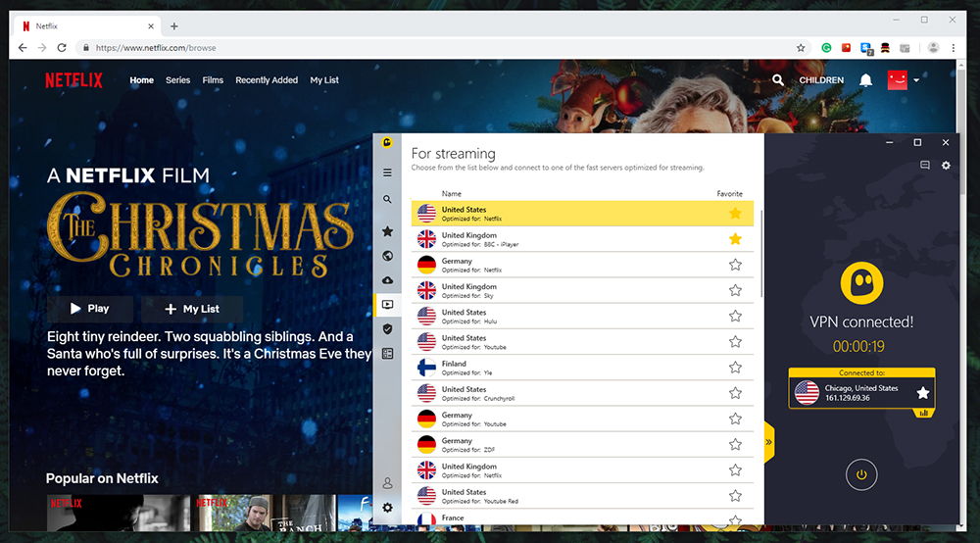Expand the Netflix profile dropdown arrow
The height and width of the screenshot is (543, 980).
[x=916, y=80]
